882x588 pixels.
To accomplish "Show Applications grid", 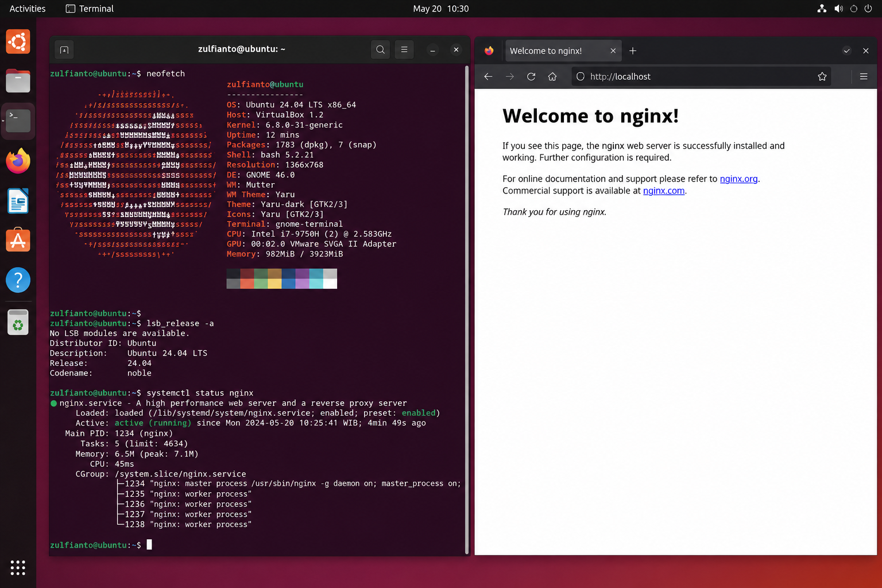I will [18, 567].
